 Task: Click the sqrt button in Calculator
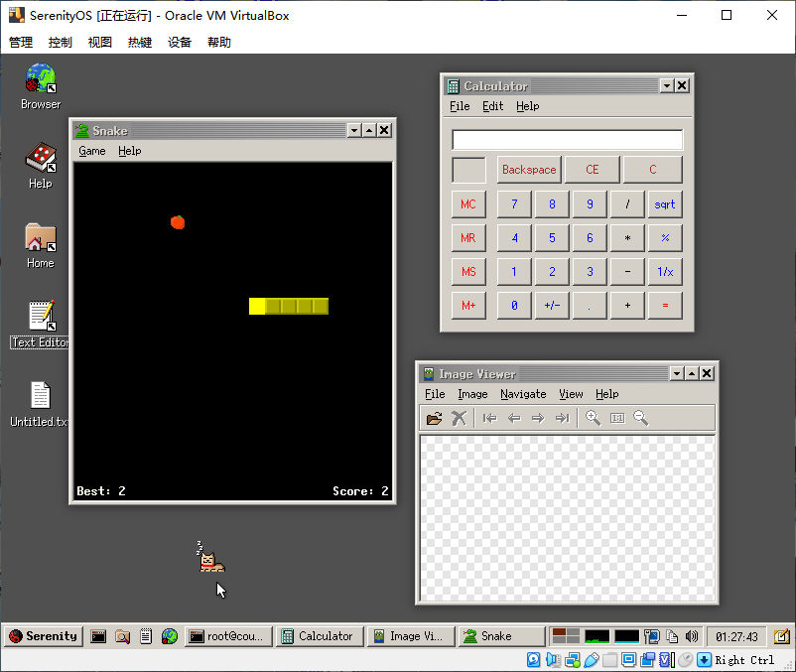coord(665,204)
